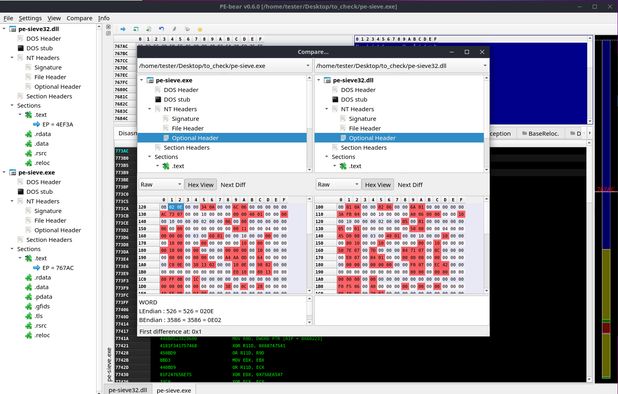
Task: Open the Compare menu
Action: (x=79, y=19)
